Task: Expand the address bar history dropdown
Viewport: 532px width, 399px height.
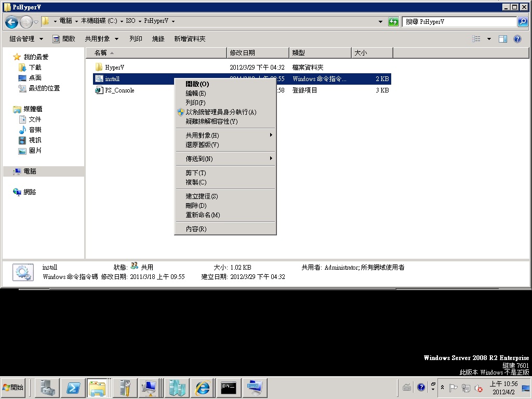Action: point(382,22)
